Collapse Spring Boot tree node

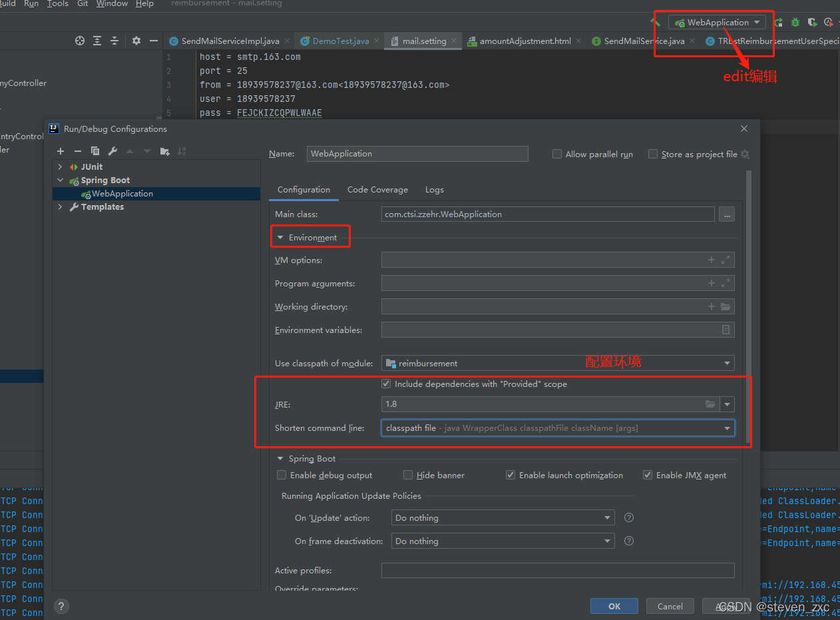tap(60, 180)
